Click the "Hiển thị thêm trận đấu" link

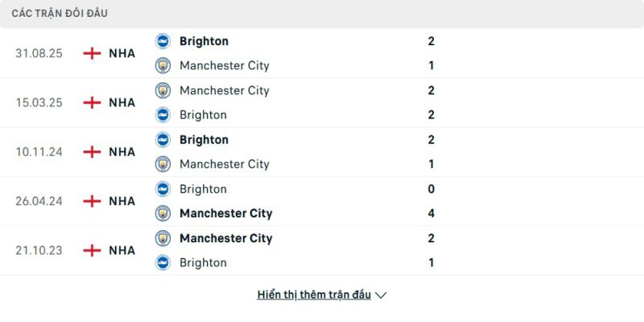click(x=314, y=295)
